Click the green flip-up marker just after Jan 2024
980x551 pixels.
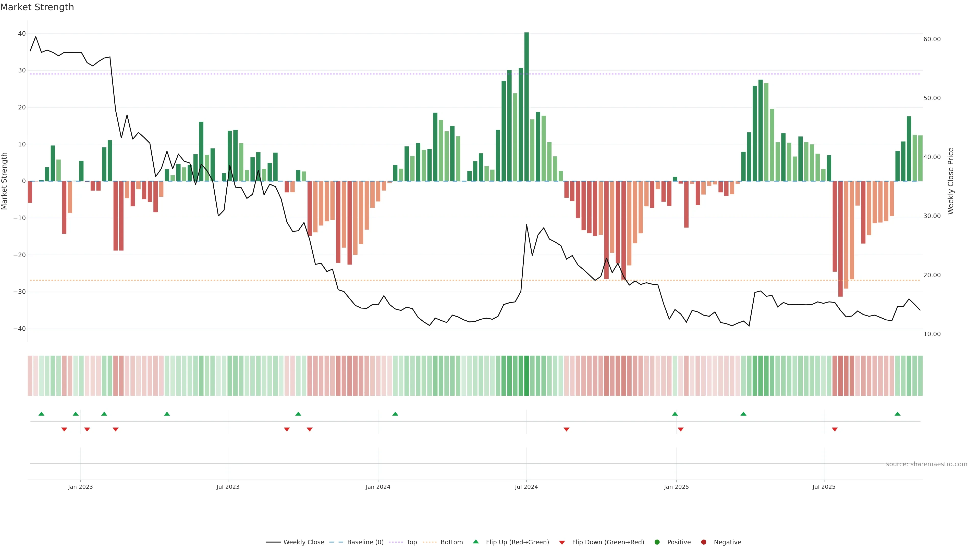(x=395, y=414)
